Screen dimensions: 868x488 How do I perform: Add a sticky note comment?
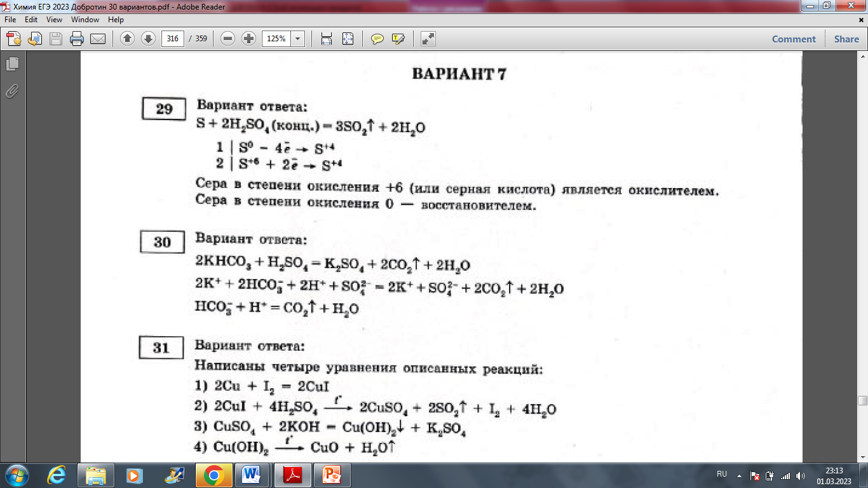tap(377, 39)
